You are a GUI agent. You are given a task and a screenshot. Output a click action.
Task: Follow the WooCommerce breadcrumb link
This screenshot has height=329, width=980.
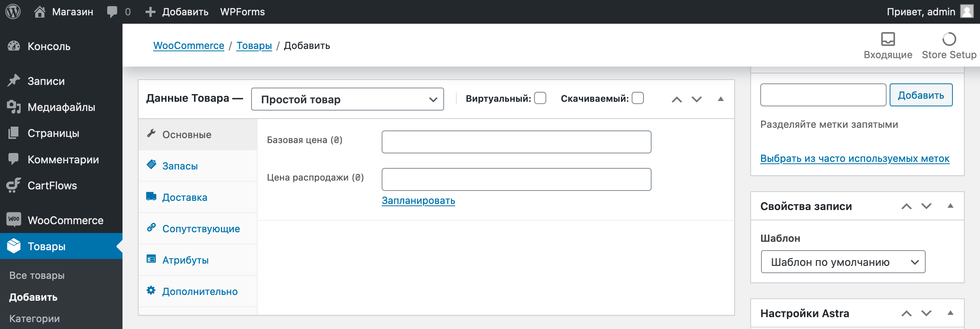coord(189,46)
